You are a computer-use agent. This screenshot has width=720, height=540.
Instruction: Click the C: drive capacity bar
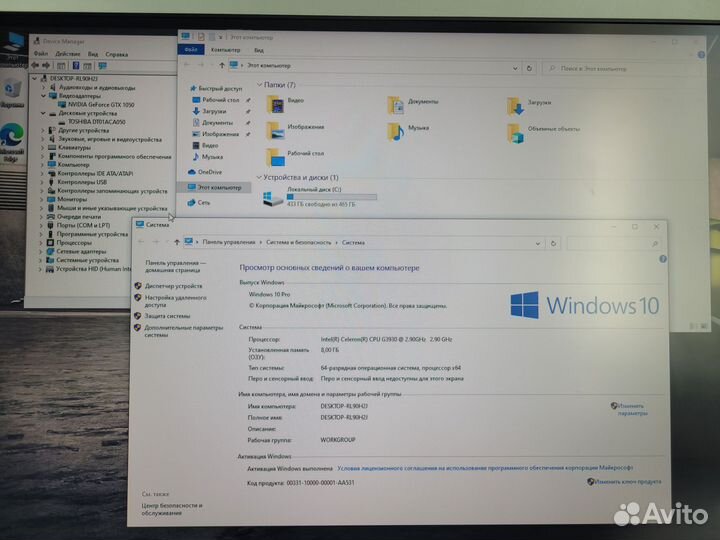(332, 197)
